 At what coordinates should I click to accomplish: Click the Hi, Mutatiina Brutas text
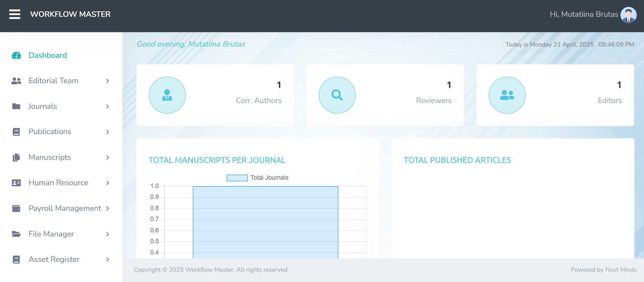tap(583, 14)
